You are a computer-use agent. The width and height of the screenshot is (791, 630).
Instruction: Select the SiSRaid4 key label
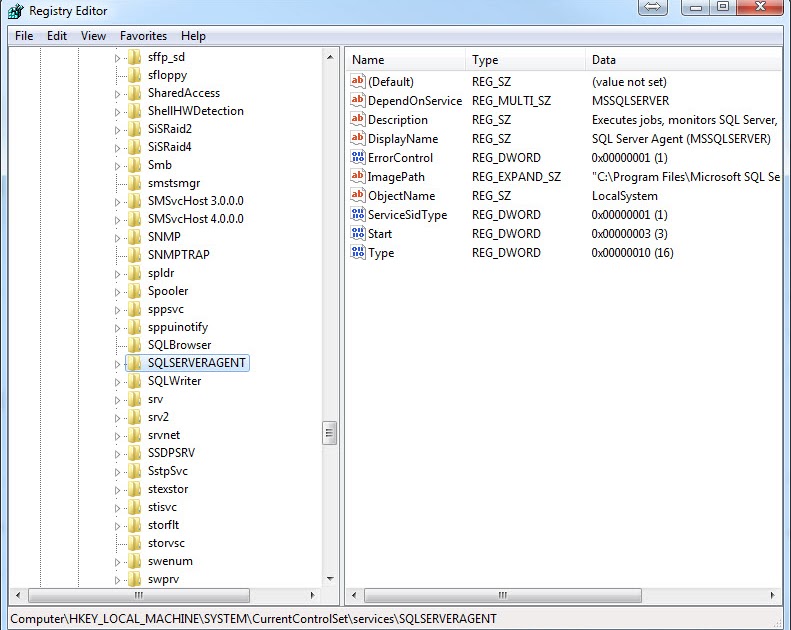point(170,147)
